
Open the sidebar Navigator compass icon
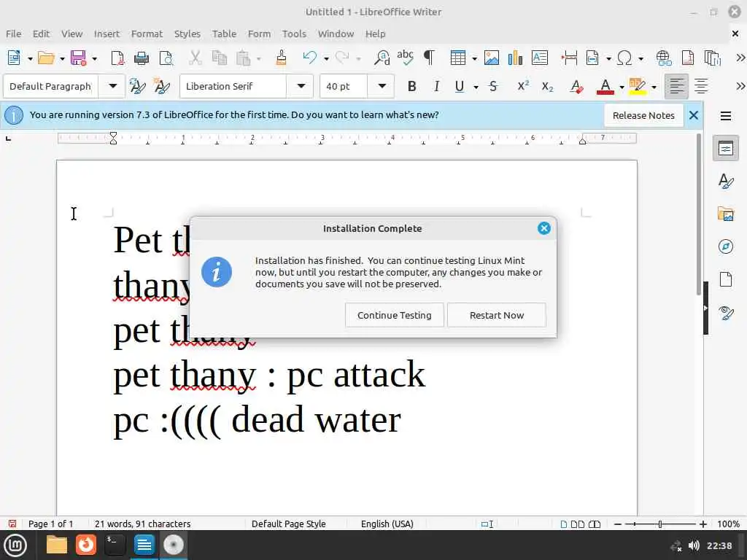(x=726, y=246)
